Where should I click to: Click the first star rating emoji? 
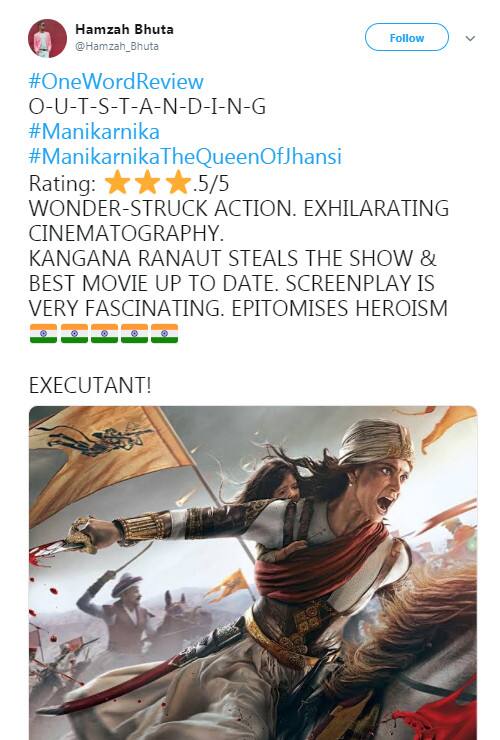point(117,182)
